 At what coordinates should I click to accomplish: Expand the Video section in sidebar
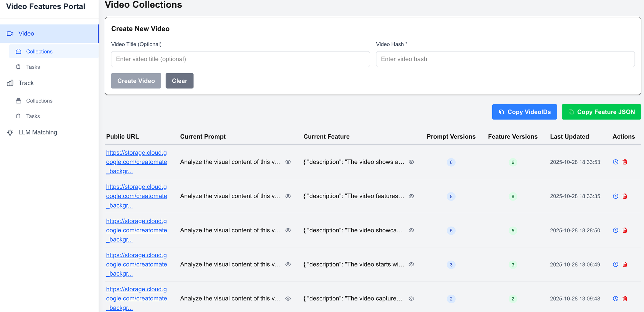point(26,34)
